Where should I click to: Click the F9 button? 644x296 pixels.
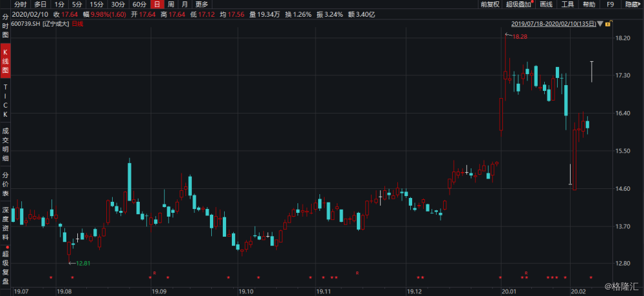(x=611, y=5)
